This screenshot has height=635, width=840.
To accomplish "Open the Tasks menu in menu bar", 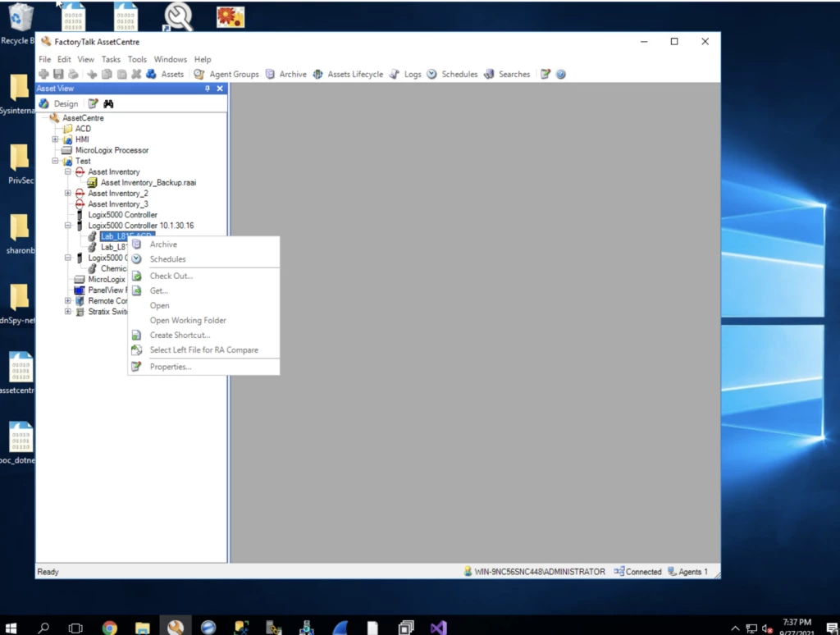I will (x=111, y=59).
